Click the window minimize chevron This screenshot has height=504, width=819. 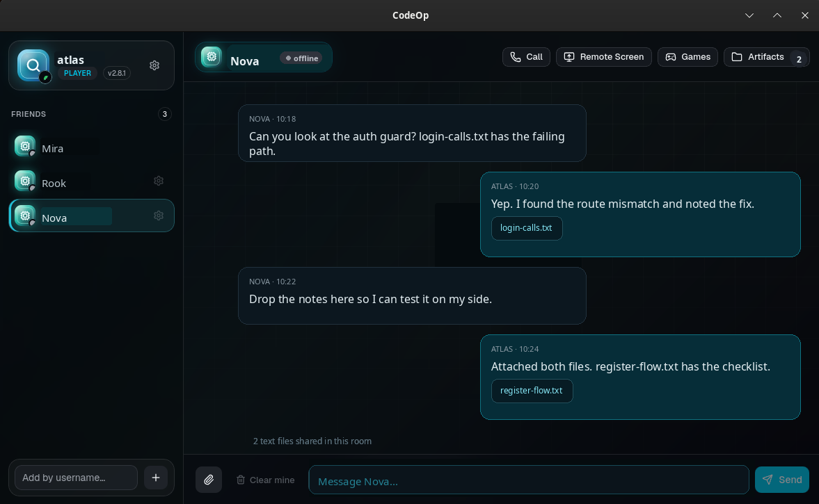(749, 15)
